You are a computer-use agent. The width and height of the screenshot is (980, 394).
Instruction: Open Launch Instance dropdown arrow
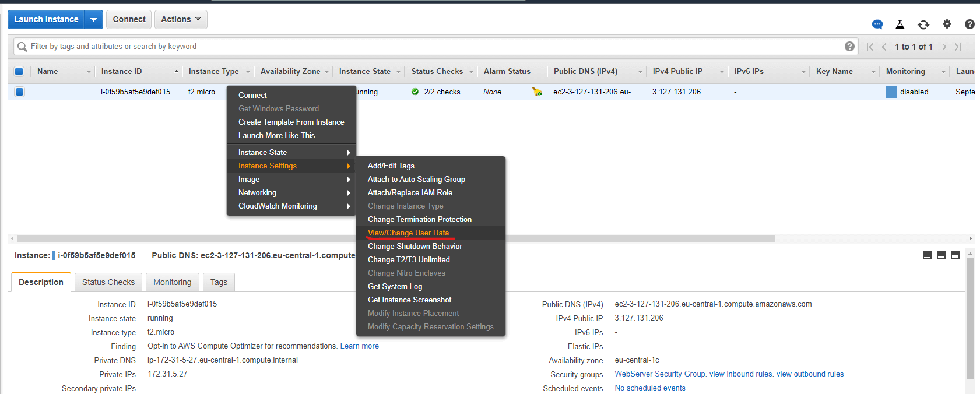[x=94, y=19]
